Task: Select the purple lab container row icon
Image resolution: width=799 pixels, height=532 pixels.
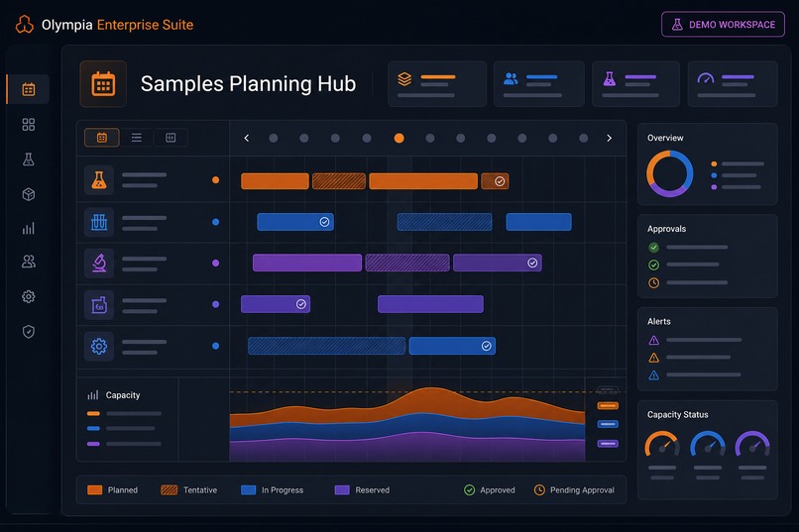Action: coord(99,304)
